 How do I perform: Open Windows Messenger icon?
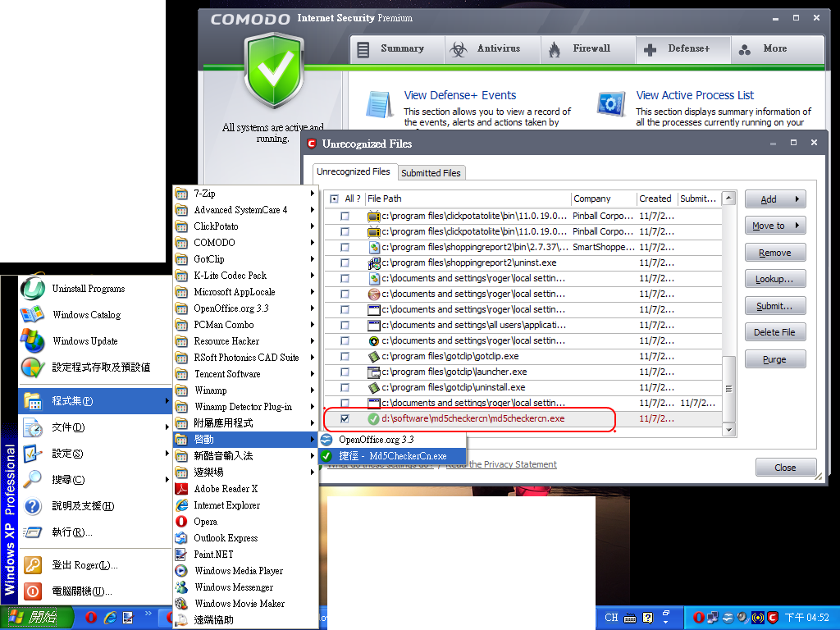(181, 587)
